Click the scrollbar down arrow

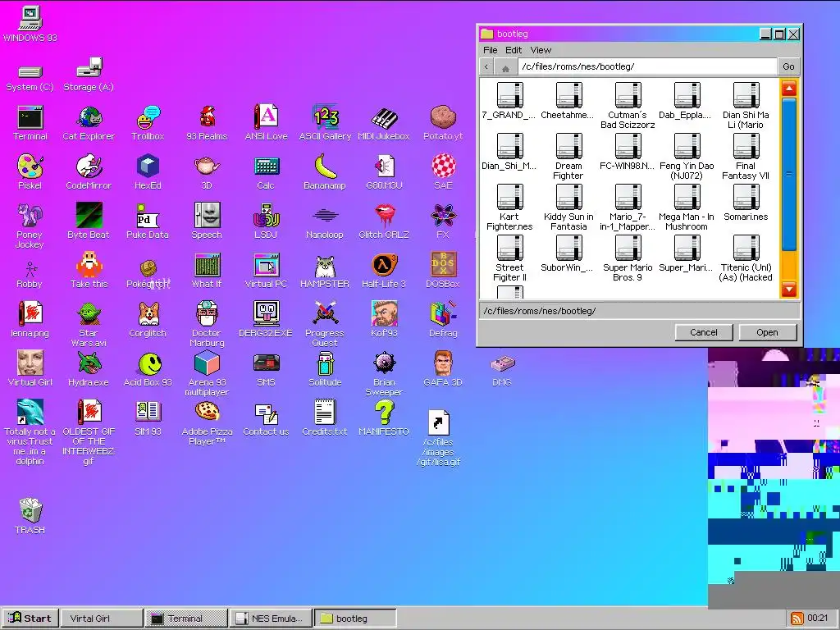pyautogui.click(x=789, y=290)
